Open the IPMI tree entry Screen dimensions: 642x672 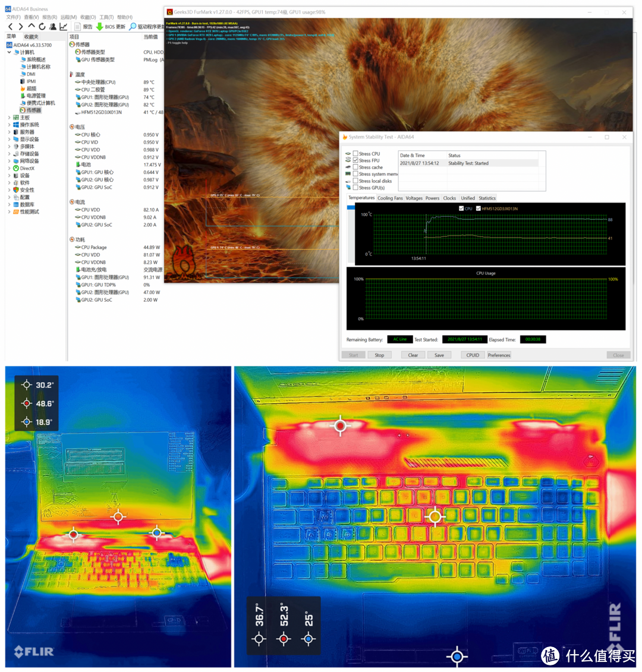tap(32, 81)
